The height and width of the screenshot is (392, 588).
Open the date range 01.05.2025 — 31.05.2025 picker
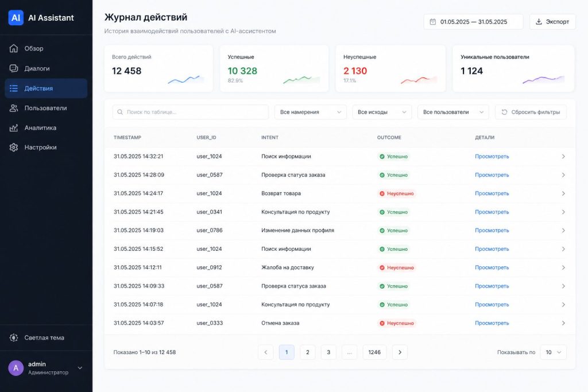tap(473, 22)
